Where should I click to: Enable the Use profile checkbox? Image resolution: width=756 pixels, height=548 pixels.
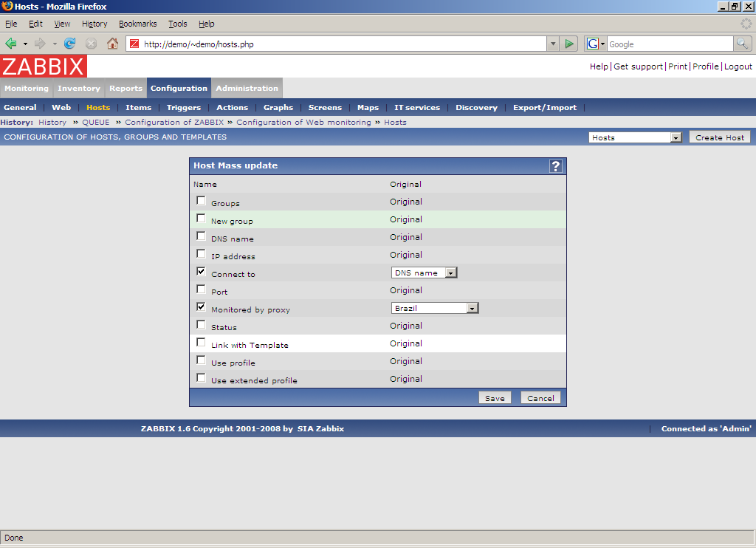click(x=201, y=360)
